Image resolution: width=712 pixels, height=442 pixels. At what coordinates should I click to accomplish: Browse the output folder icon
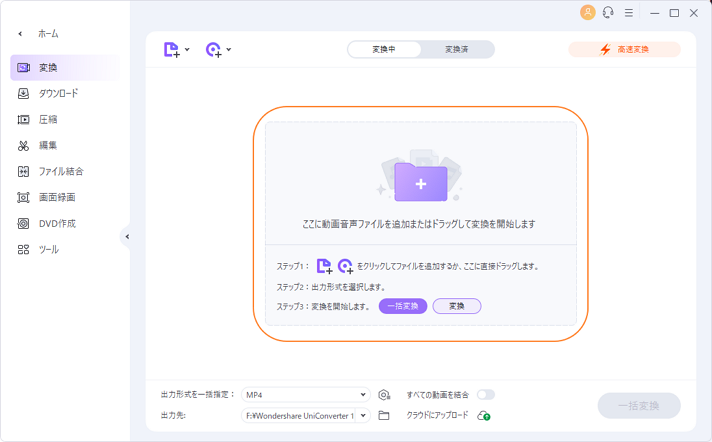[384, 415]
